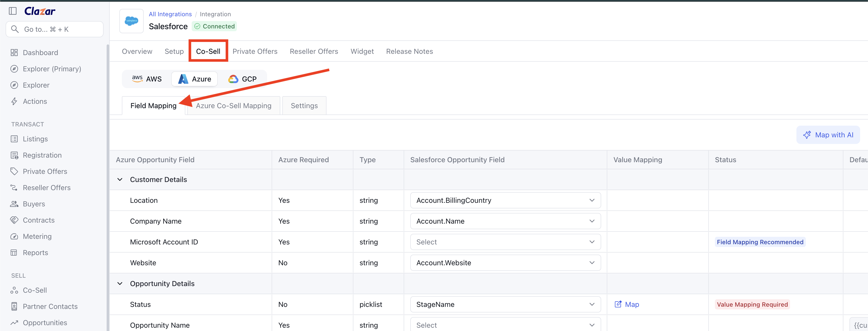868x331 pixels.
Task: Click the Map with AI button
Action: (828, 135)
